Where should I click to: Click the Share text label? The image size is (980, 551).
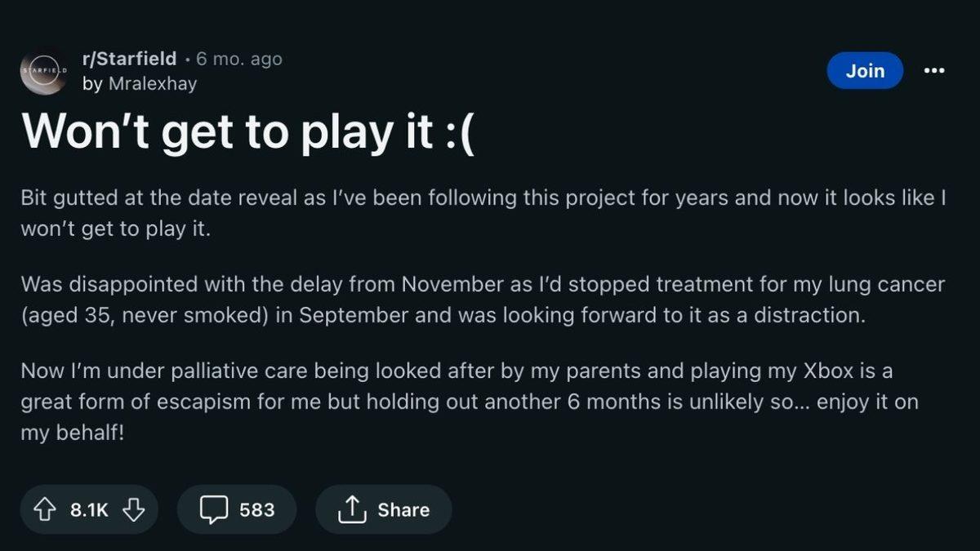[x=403, y=510]
